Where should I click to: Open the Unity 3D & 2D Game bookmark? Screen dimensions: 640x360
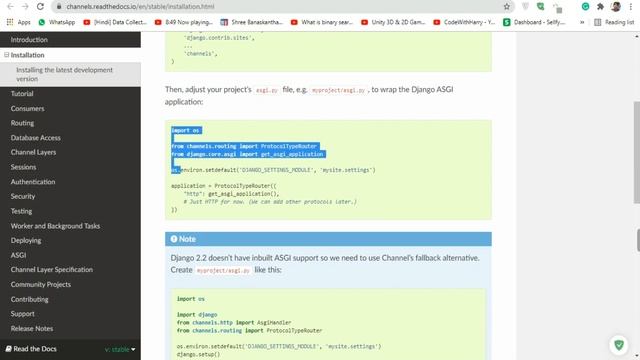(393, 22)
